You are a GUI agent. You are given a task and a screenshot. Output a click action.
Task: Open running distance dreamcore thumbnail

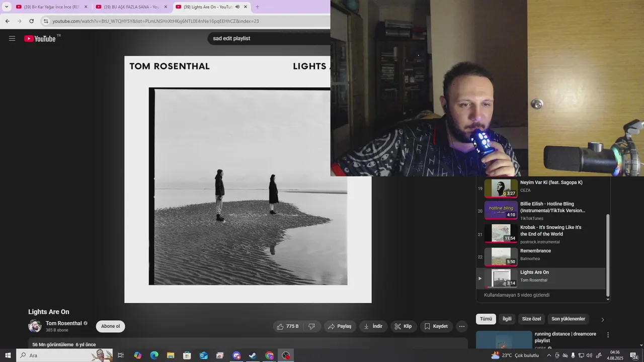pyautogui.click(x=504, y=339)
